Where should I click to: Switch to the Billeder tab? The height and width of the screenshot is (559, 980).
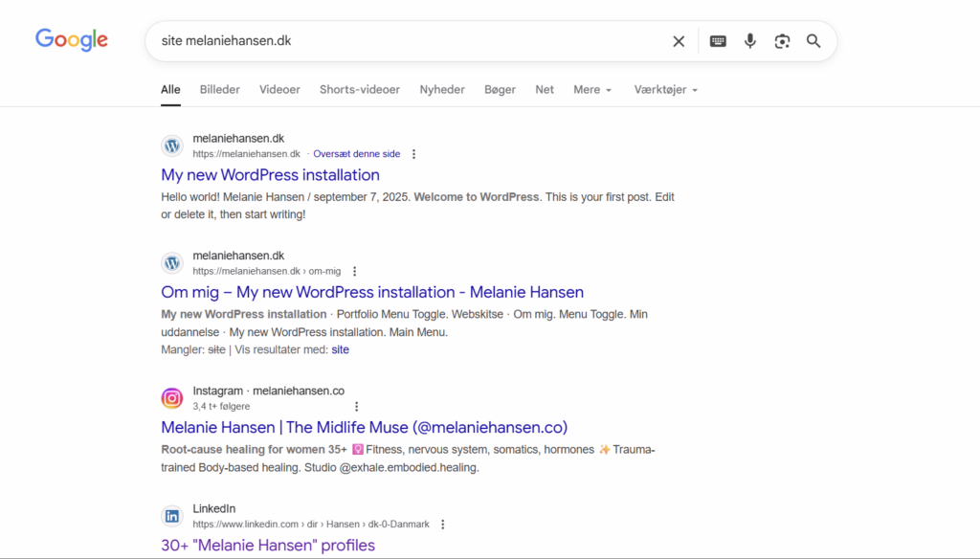coord(220,89)
